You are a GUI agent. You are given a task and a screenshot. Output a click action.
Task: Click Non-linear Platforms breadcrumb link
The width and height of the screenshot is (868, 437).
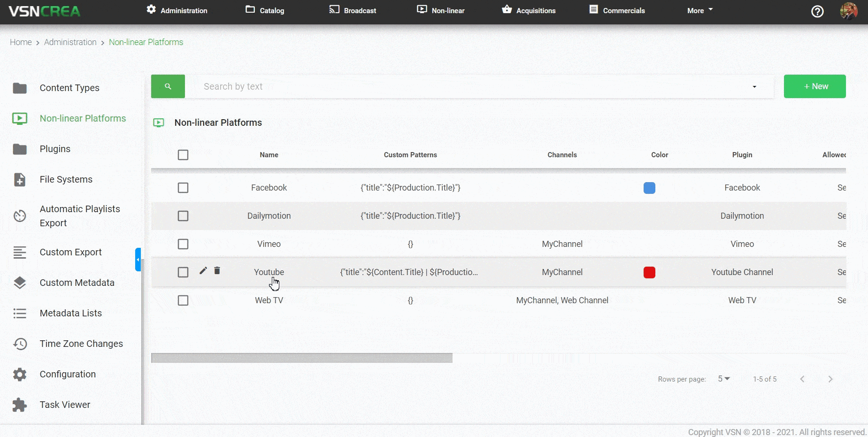pyautogui.click(x=146, y=42)
